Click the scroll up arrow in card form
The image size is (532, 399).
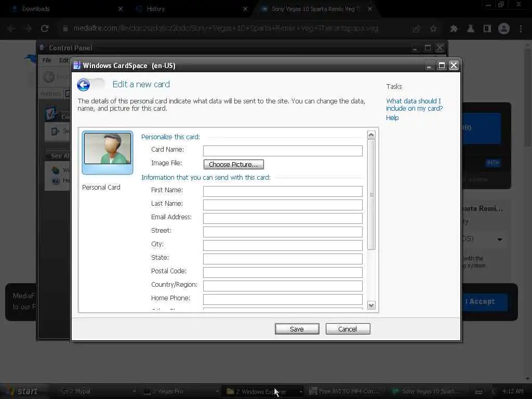coord(371,135)
